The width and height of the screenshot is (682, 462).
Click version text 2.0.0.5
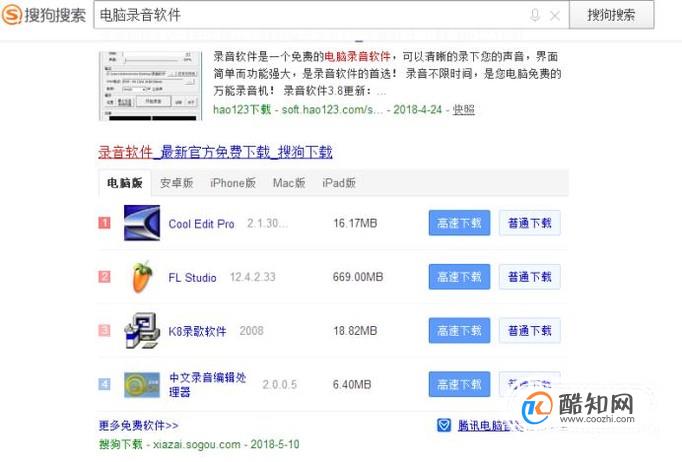click(280, 385)
